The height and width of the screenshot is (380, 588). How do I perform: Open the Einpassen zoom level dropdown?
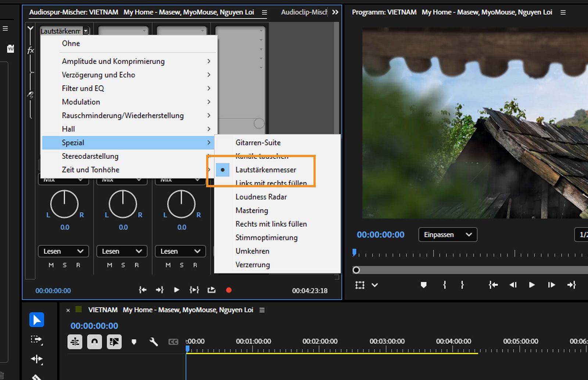click(x=448, y=235)
